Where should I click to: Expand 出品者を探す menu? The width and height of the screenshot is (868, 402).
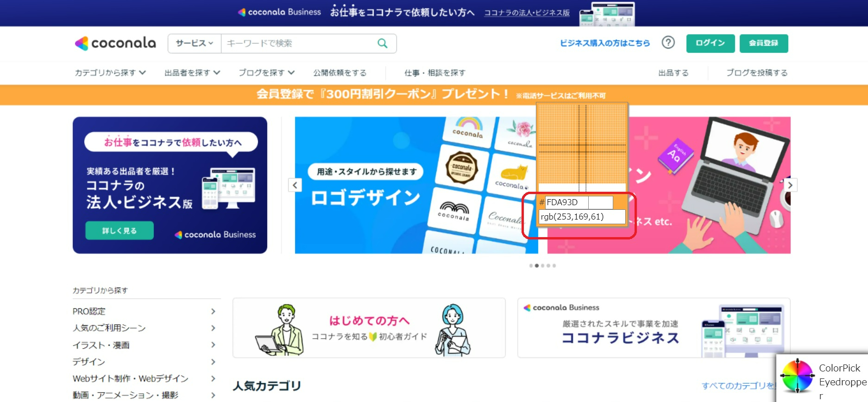(x=192, y=73)
